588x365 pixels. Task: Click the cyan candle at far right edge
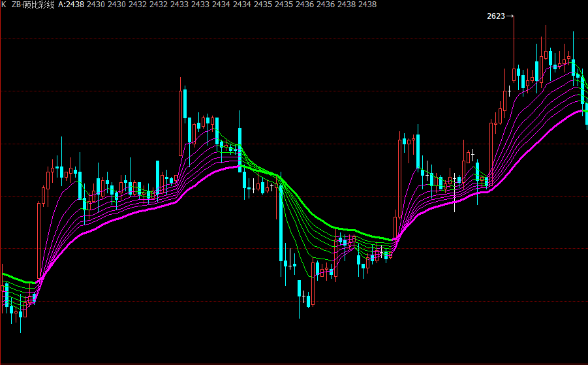586,112
